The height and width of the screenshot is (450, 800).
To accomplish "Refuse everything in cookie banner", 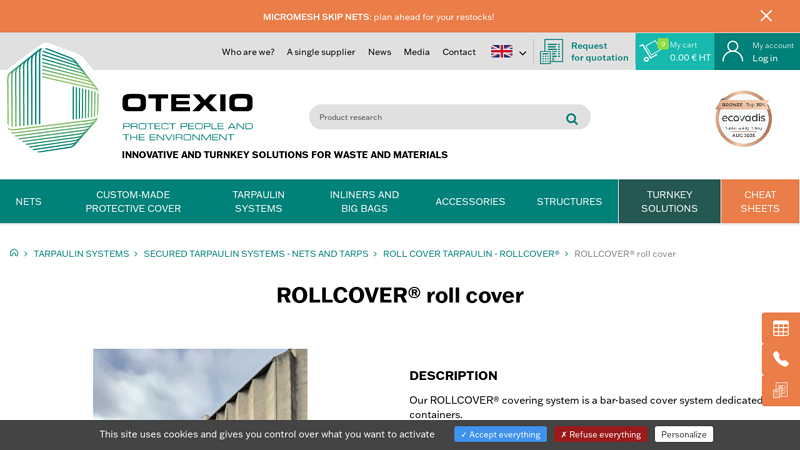I will tap(601, 435).
